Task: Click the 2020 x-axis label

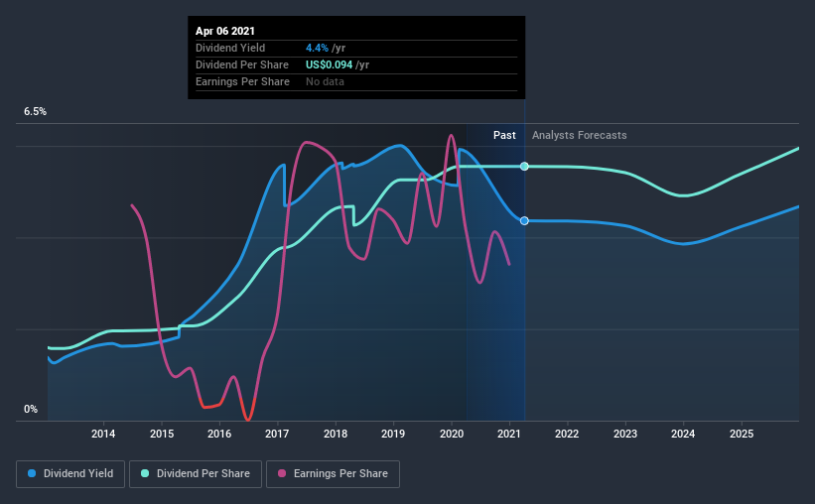Action: (x=451, y=434)
